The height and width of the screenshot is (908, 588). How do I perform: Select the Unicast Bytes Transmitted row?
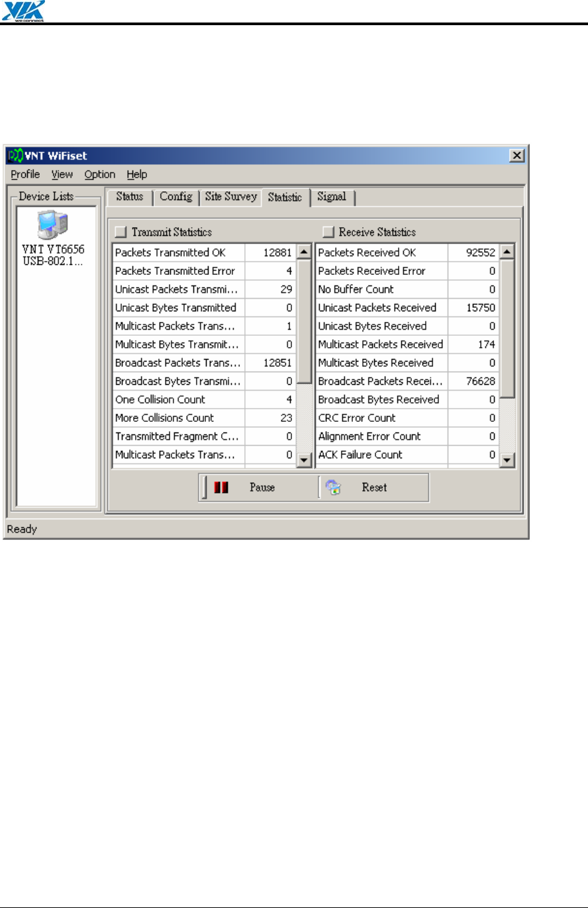point(205,307)
